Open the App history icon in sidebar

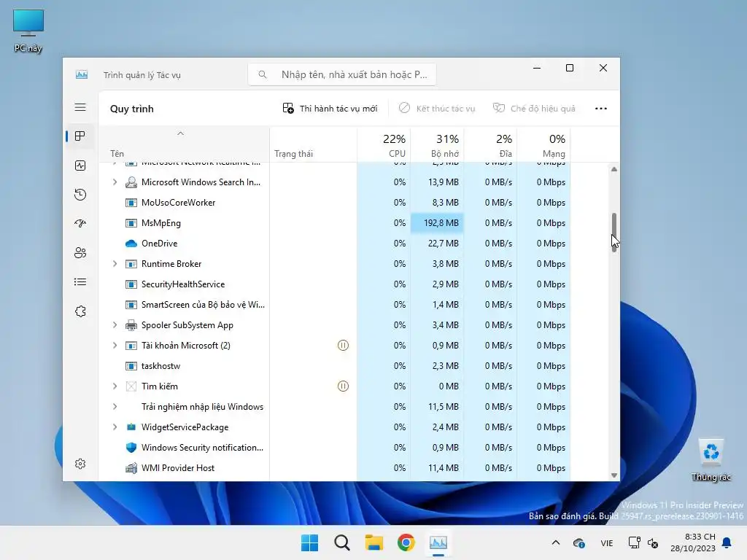(80, 194)
